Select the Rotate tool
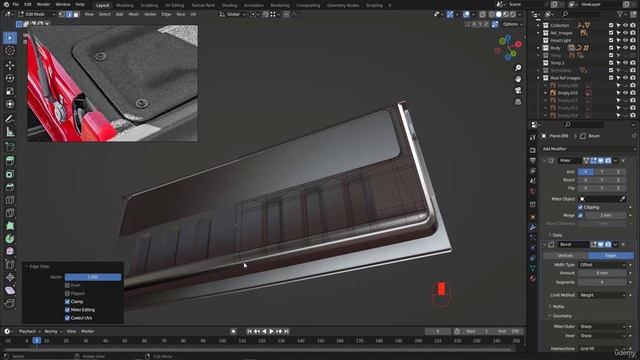 (10, 78)
